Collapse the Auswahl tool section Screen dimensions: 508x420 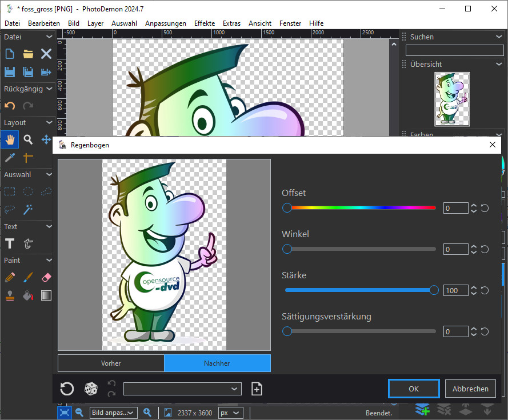[x=49, y=174]
